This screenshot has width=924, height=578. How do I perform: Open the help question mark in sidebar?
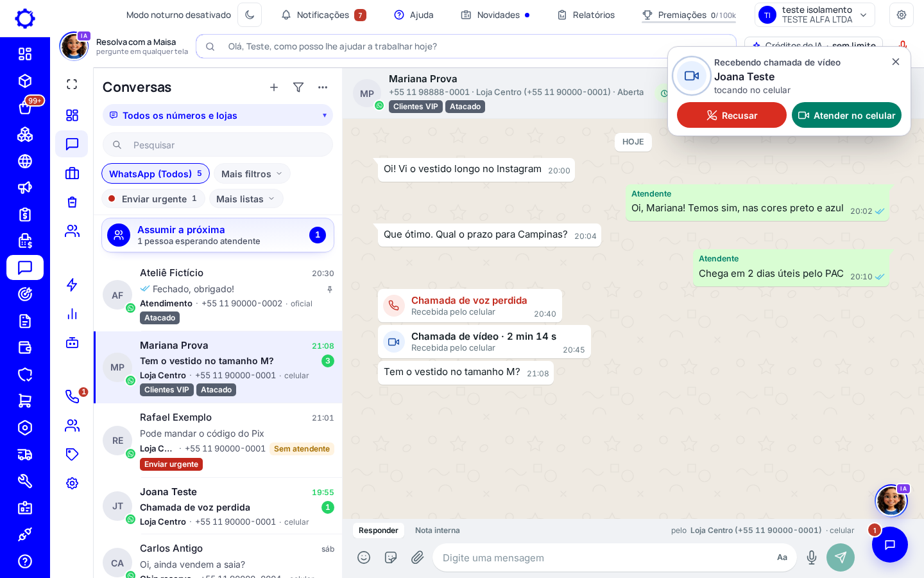click(x=25, y=561)
